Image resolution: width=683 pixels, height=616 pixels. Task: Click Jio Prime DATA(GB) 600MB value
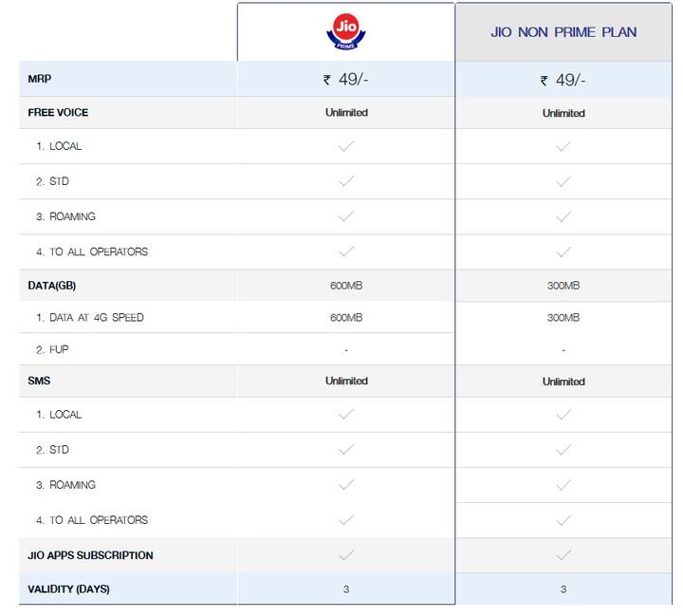(346, 286)
